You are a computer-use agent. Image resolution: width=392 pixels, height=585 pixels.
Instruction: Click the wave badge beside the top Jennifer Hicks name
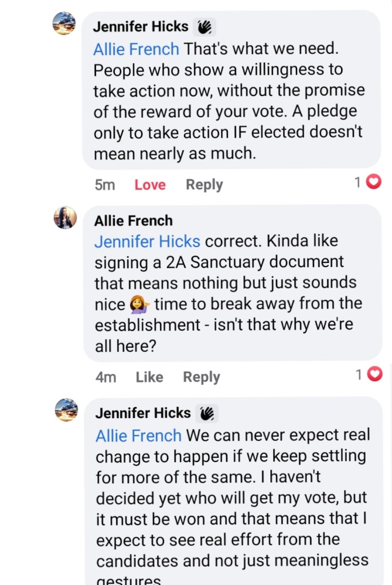[x=204, y=27]
